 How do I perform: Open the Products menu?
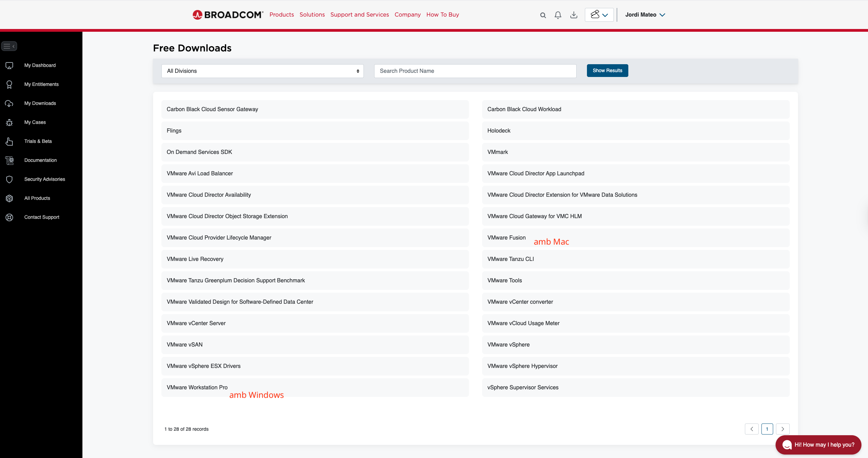click(x=282, y=15)
